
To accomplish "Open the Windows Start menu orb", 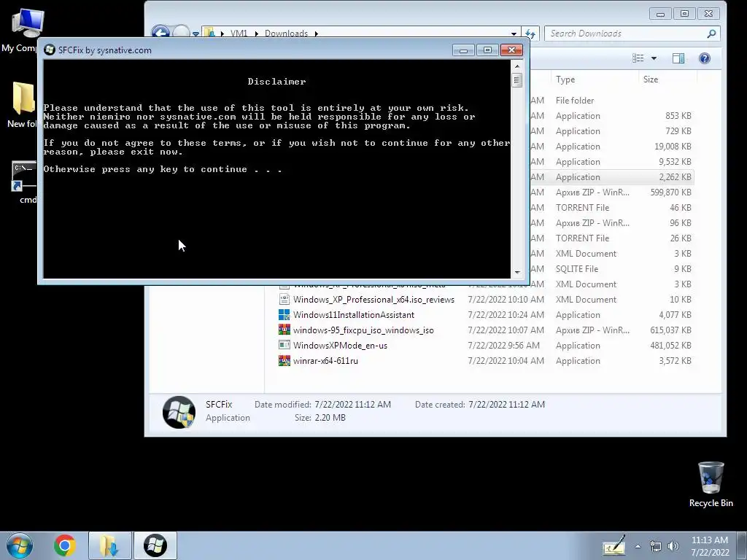I will (20, 545).
